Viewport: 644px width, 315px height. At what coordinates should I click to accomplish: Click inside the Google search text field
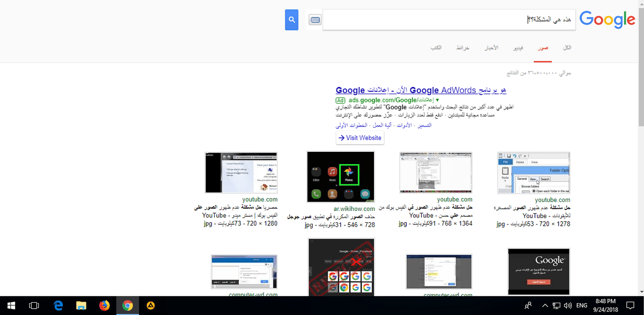449,20
